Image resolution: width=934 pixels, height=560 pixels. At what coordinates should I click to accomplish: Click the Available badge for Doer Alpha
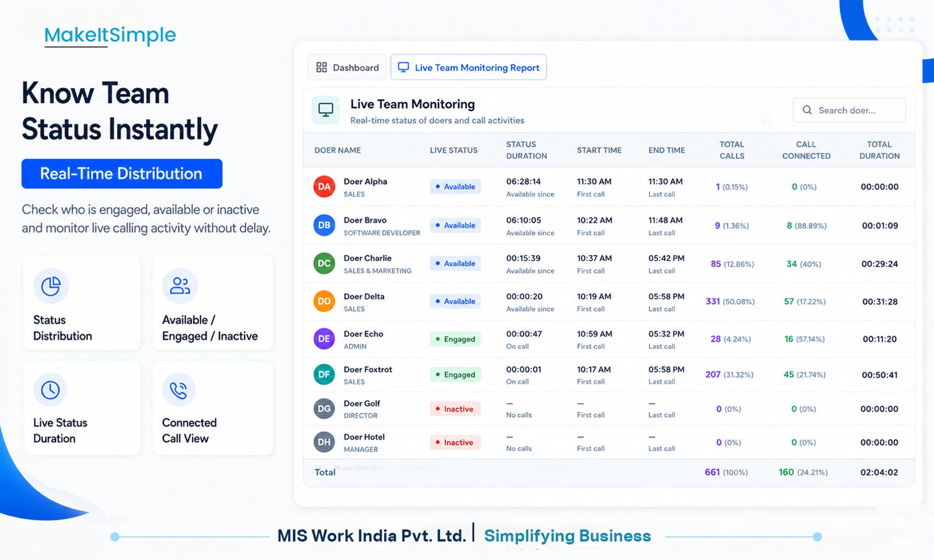click(455, 187)
